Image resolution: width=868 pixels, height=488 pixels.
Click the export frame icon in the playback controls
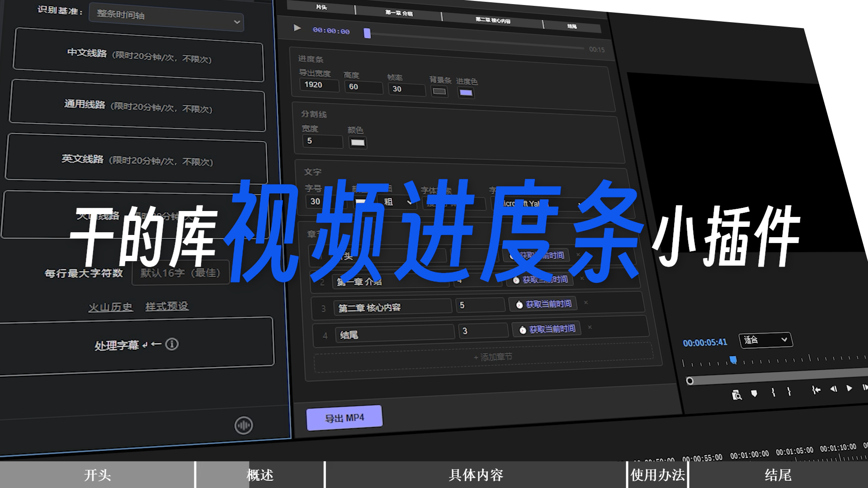pos(736,394)
